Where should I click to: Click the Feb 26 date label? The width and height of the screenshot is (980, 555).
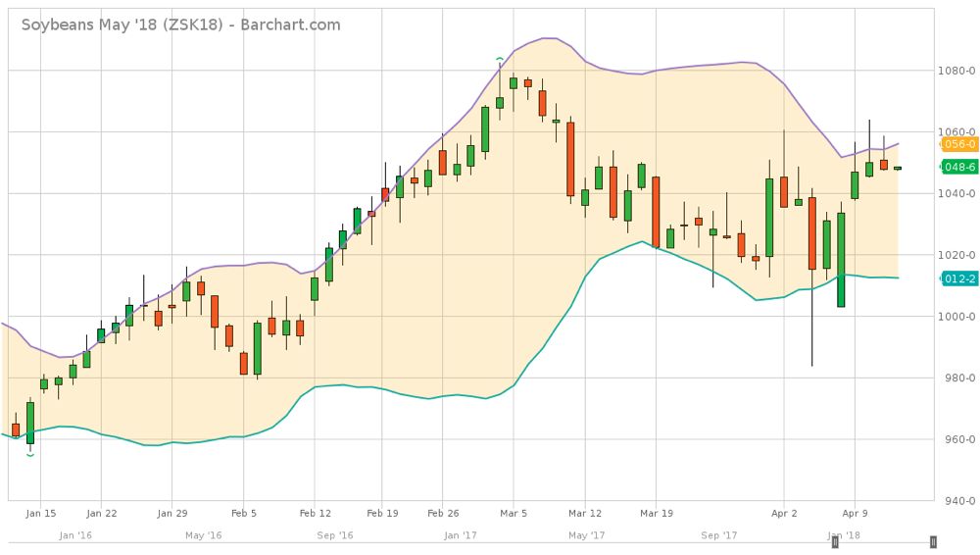pyautogui.click(x=443, y=514)
